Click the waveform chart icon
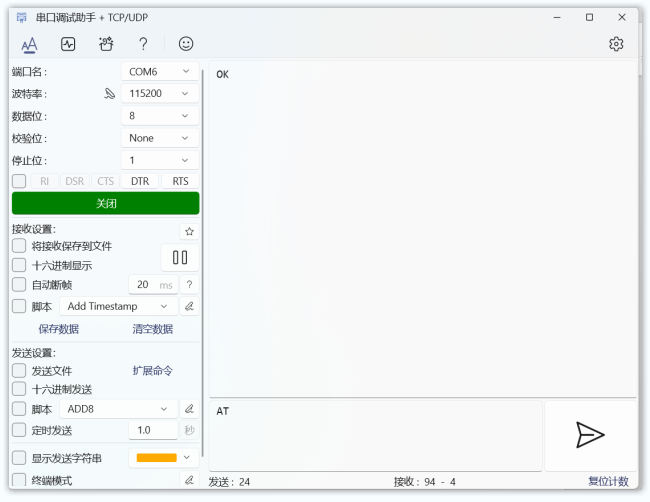650x502 pixels. click(x=68, y=44)
